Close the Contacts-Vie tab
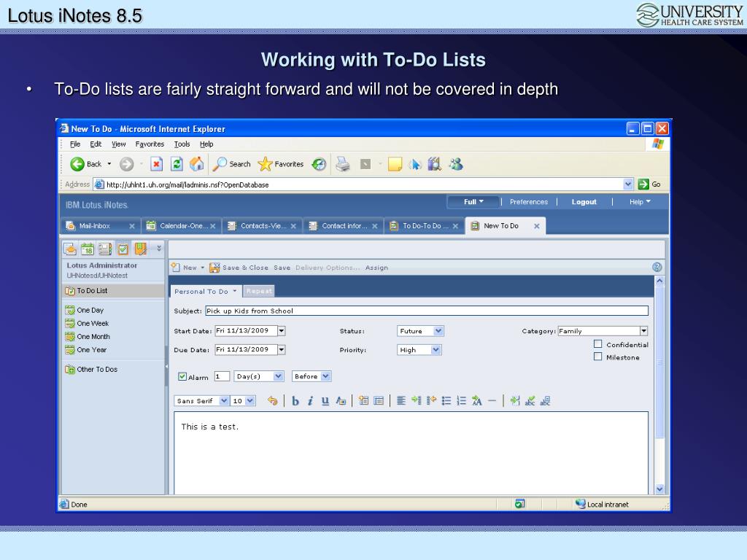This screenshot has height=560, width=747. click(293, 226)
